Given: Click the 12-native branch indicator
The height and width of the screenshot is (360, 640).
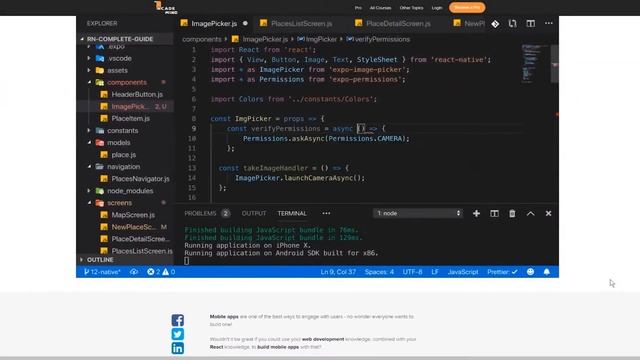Looking at the screenshot, I should pos(102,272).
